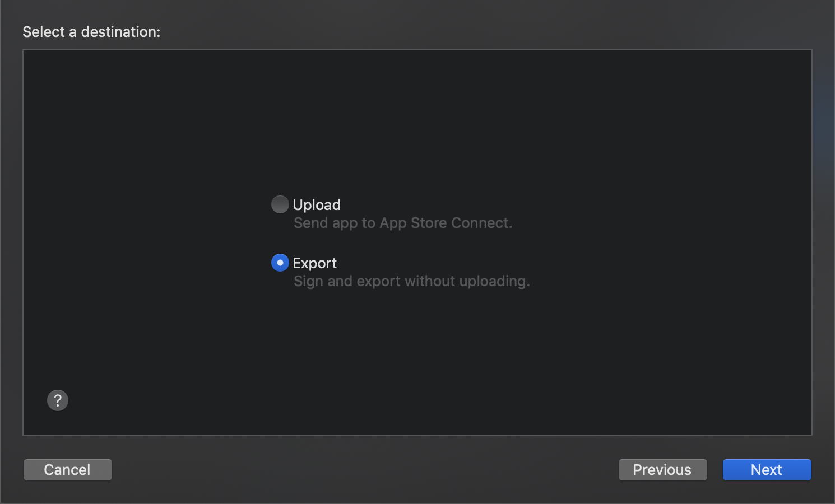
Task: Click the unselected gray radio circle
Action: 280,204
